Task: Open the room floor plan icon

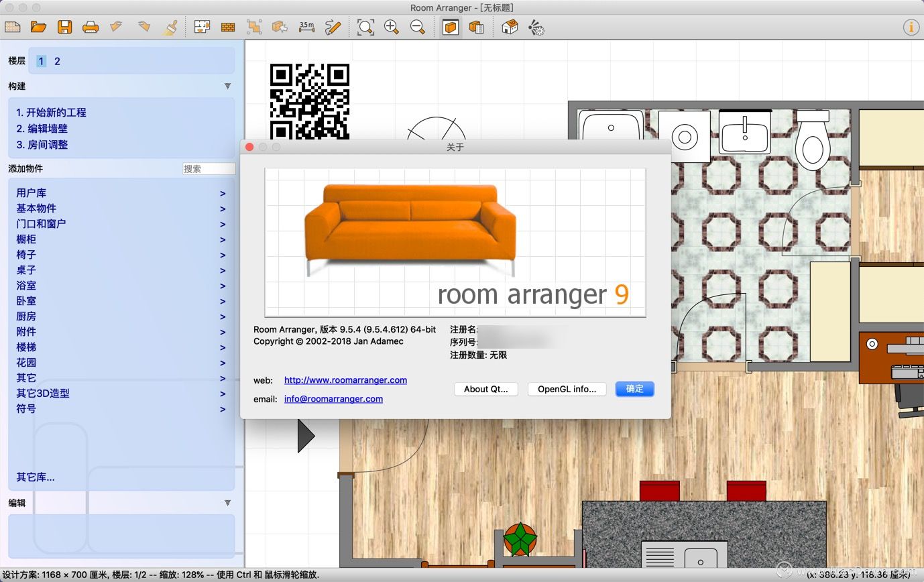Action: (x=202, y=27)
